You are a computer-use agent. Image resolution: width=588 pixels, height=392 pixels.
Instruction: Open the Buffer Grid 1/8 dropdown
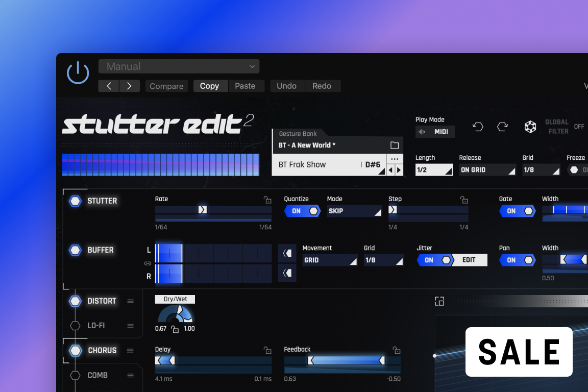click(383, 260)
